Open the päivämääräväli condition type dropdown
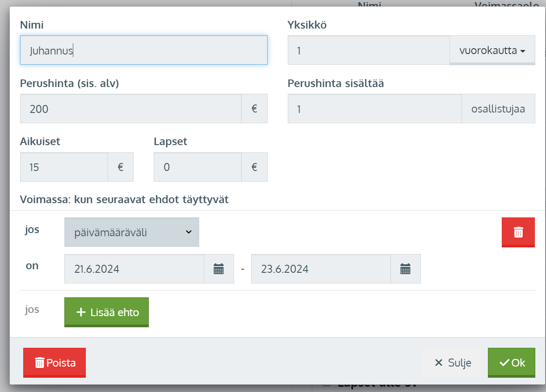Image resolution: width=546 pixels, height=392 pixels. [132, 232]
